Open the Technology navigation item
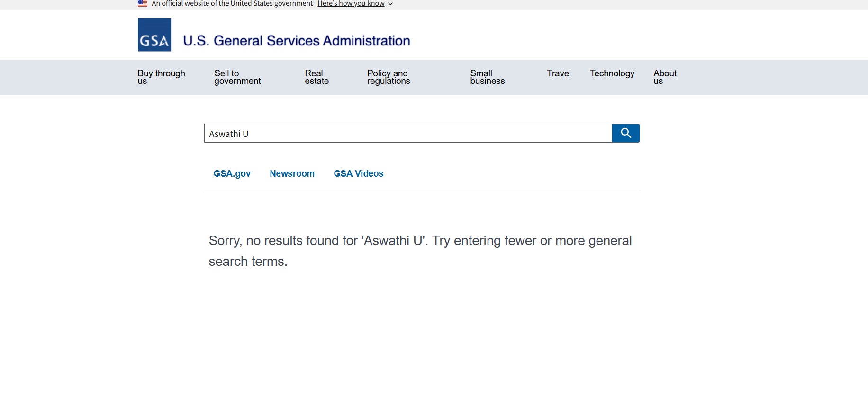The width and height of the screenshot is (868, 399). [x=612, y=73]
